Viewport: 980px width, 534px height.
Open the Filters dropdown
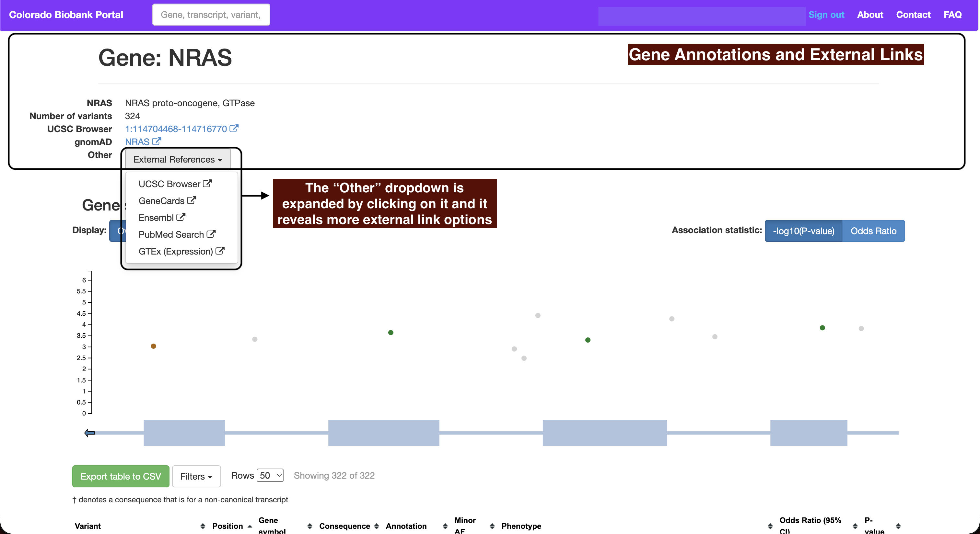coord(196,476)
